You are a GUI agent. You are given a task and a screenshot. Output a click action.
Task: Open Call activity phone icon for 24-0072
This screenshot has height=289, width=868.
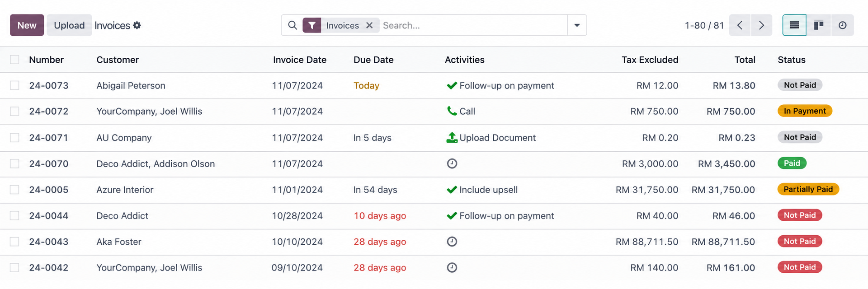click(452, 111)
